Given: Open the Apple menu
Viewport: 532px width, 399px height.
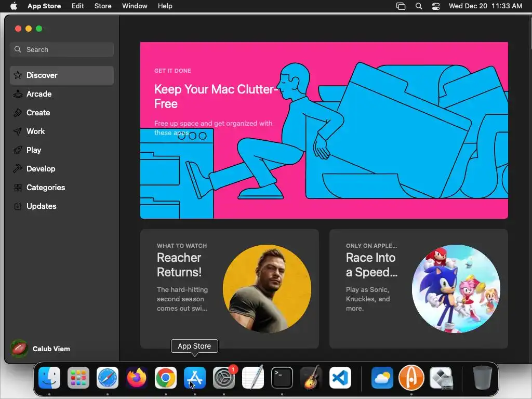Looking at the screenshot, I should (x=14, y=6).
